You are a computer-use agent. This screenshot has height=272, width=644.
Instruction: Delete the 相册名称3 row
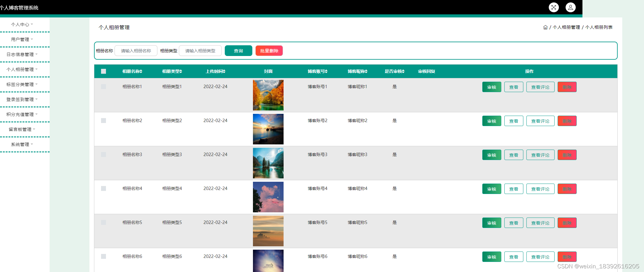point(567,155)
